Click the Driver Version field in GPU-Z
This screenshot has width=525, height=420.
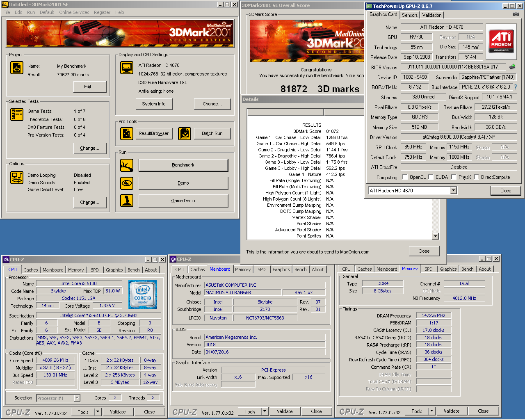click(x=459, y=137)
